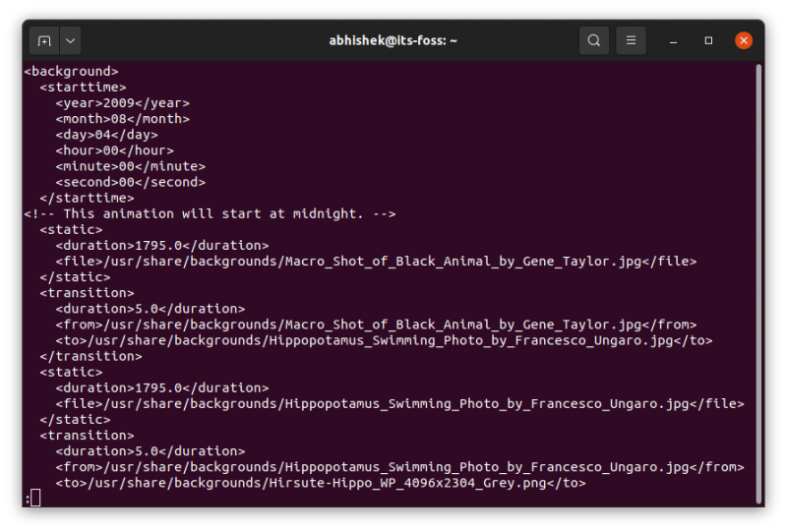This screenshot has width=787, height=532.
Task: Click the vertical scrollbar of the terminal
Action: (758, 283)
